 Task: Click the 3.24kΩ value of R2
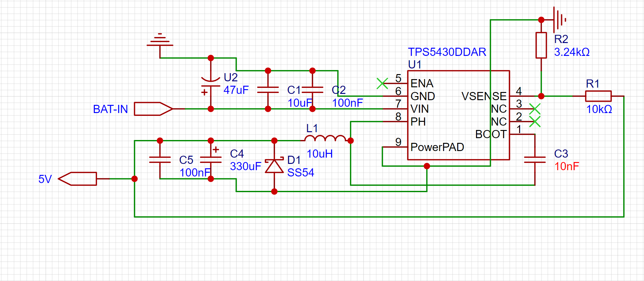click(x=572, y=52)
